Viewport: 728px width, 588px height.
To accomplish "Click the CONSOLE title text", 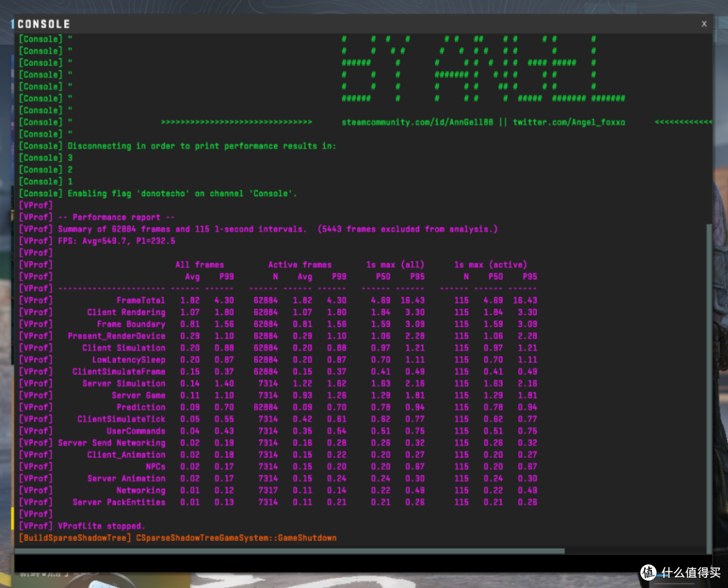I will (x=44, y=24).
